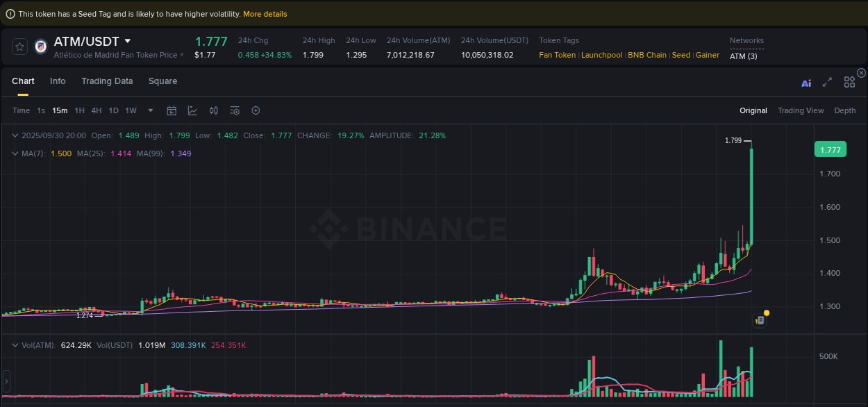Image resolution: width=868 pixels, height=407 pixels.
Task: Select the 1D timeframe
Action: point(113,110)
